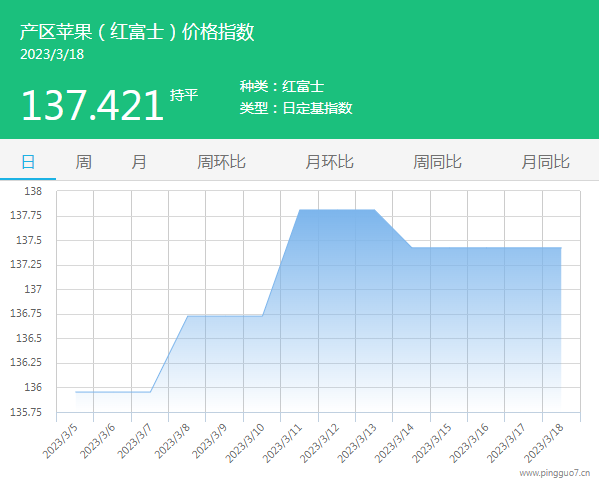Click the y-axis label 137.5
The height and width of the screenshot is (484, 599).
click(29, 240)
